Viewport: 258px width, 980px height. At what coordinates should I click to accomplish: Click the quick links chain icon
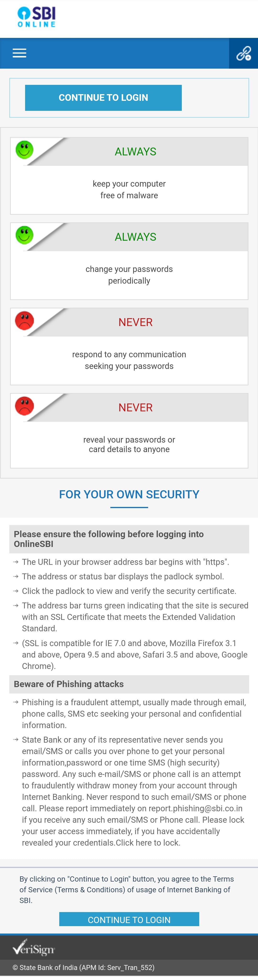(x=243, y=54)
